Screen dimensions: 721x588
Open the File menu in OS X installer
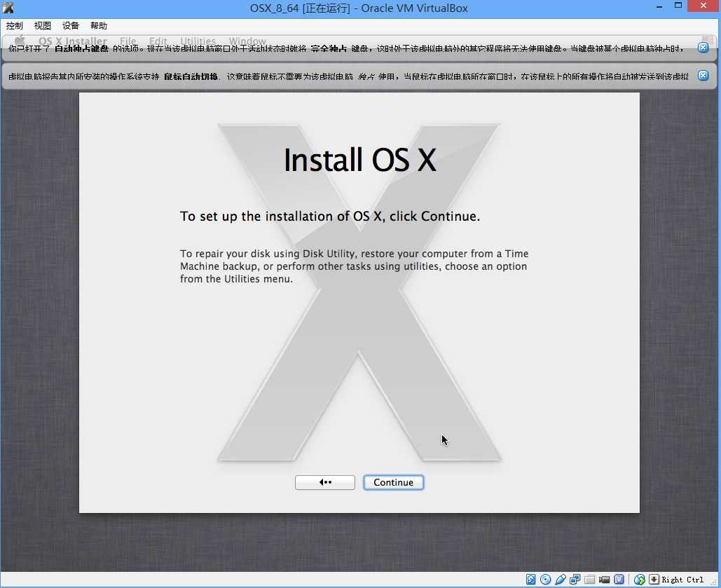(x=128, y=41)
